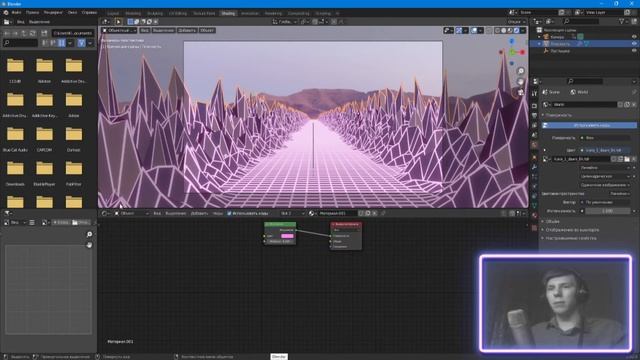This screenshot has width=640, height=360.
Task: Select the CAPCOM folder
Action: (x=44, y=137)
